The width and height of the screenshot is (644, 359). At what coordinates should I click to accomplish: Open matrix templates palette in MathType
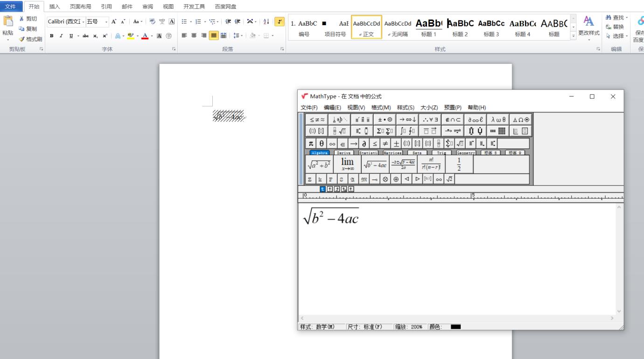coord(498,131)
